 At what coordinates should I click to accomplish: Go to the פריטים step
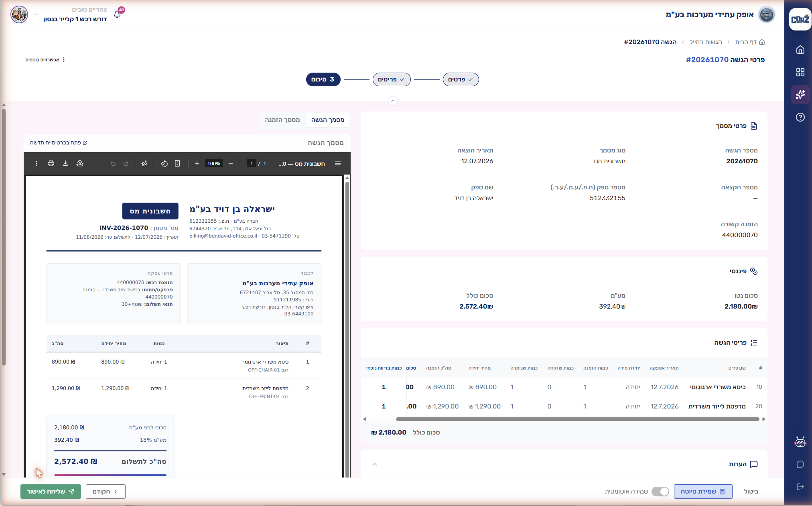[x=392, y=79]
